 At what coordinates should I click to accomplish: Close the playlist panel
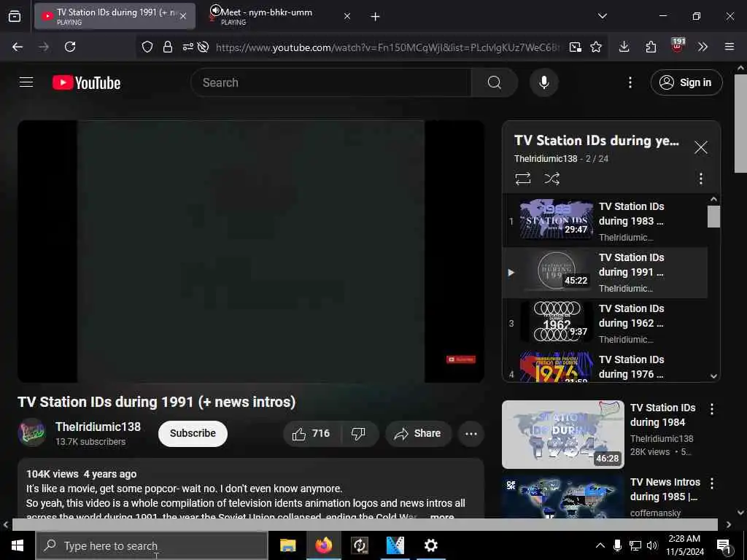pos(701,147)
